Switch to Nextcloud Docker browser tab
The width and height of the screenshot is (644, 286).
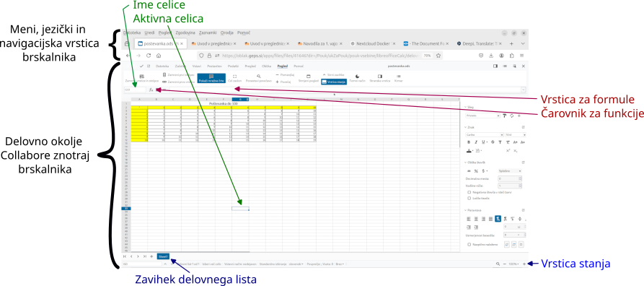coord(373,43)
